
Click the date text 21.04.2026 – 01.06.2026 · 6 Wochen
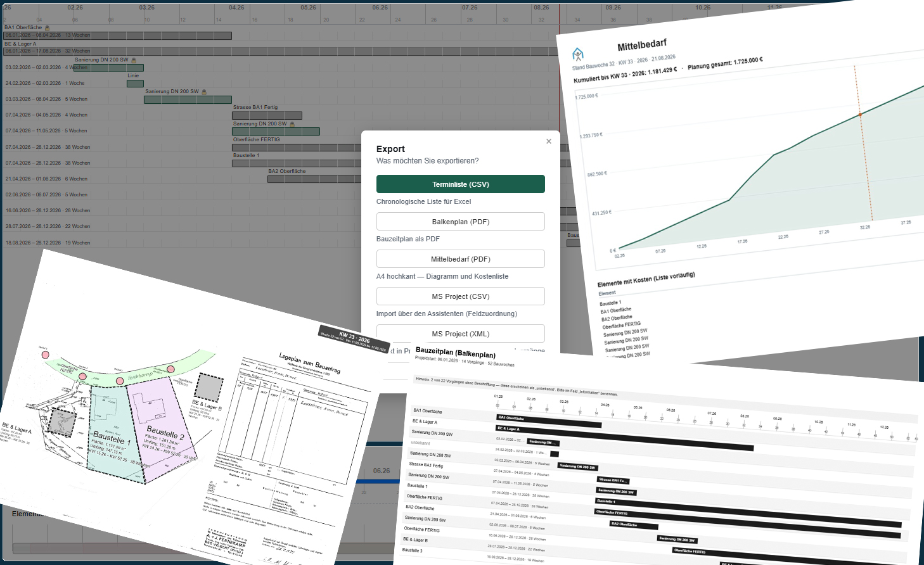(46, 179)
